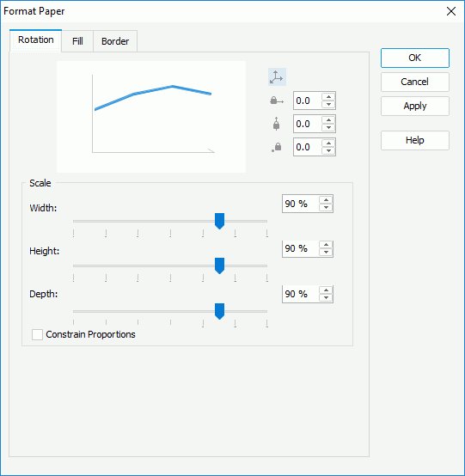Increase Width scale percent with up arrow
Screen dimensions: 465x476
[x=326, y=199]
